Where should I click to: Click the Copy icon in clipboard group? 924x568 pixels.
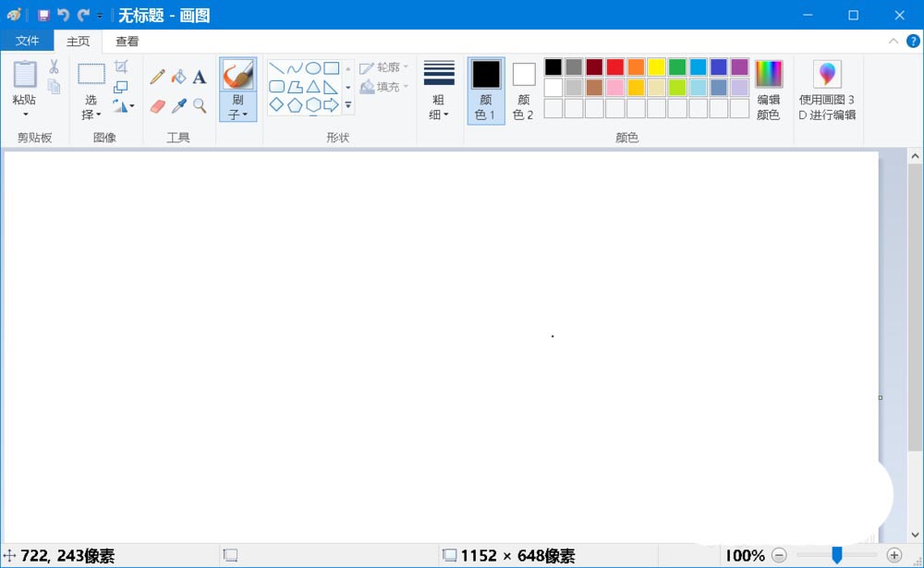coord(54,87)
